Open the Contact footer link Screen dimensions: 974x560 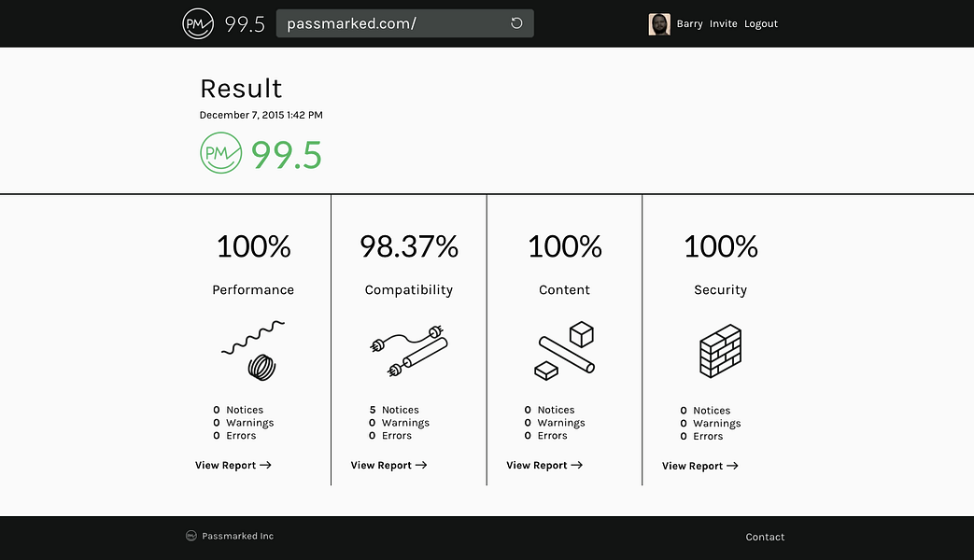pos(765,537)
